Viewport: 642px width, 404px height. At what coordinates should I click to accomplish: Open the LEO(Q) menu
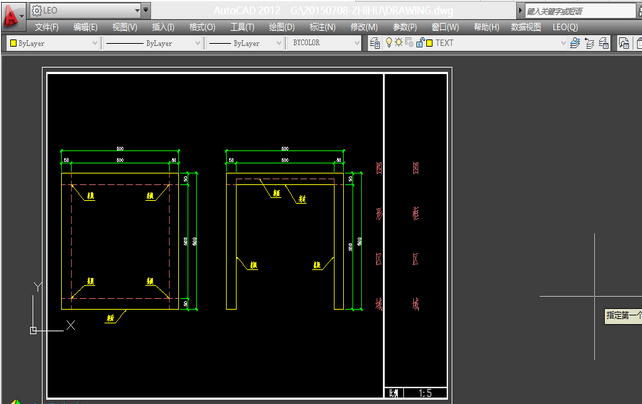[x=565, y=27]
